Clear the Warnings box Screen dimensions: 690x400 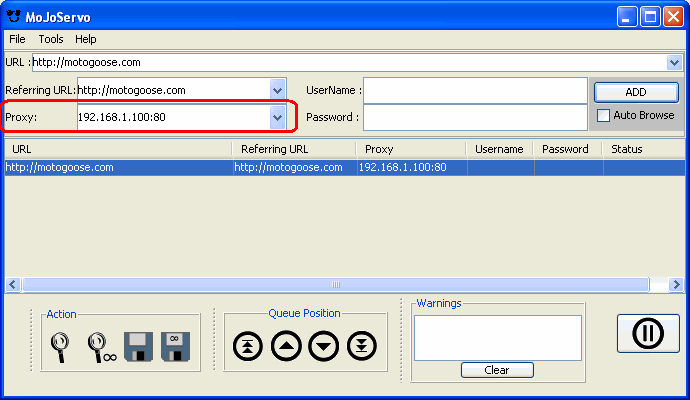pos(497,370)
